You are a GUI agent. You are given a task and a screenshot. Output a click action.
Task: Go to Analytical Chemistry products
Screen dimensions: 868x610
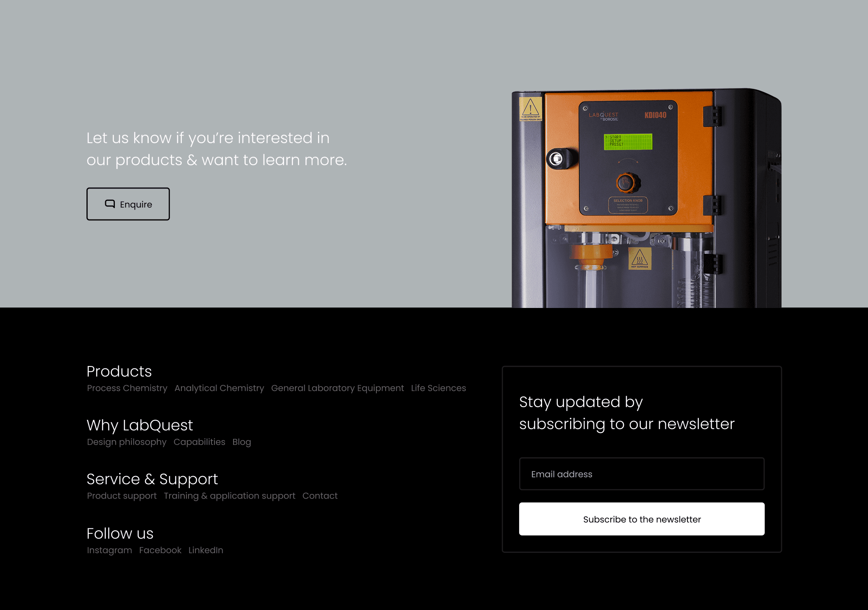[x=219, y=388]
